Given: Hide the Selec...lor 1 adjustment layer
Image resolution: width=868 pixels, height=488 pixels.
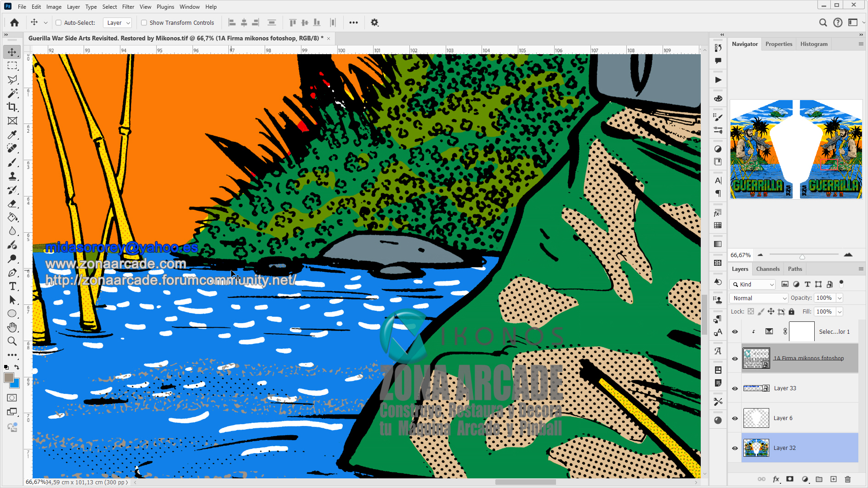Looking at the screenshot, I should [x=735, y=331].
